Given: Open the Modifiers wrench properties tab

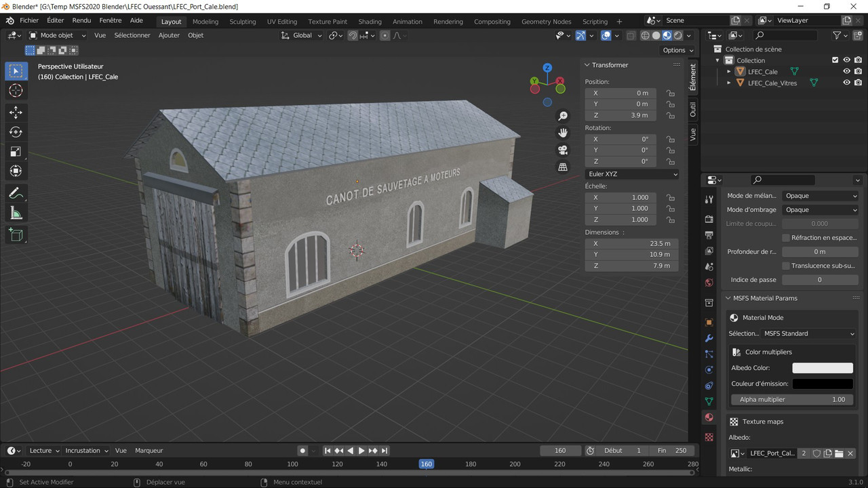Looking at the screenshot, I should [x=709, y=338].
